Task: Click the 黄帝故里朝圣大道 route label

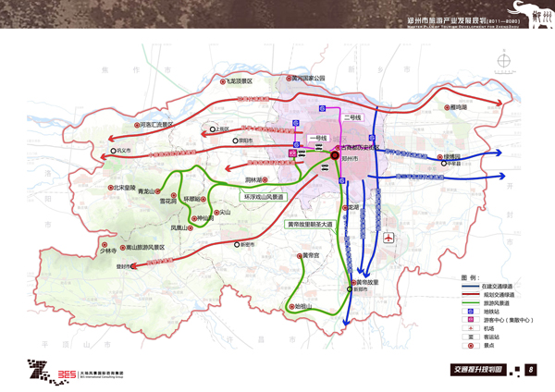Action: 308,223
